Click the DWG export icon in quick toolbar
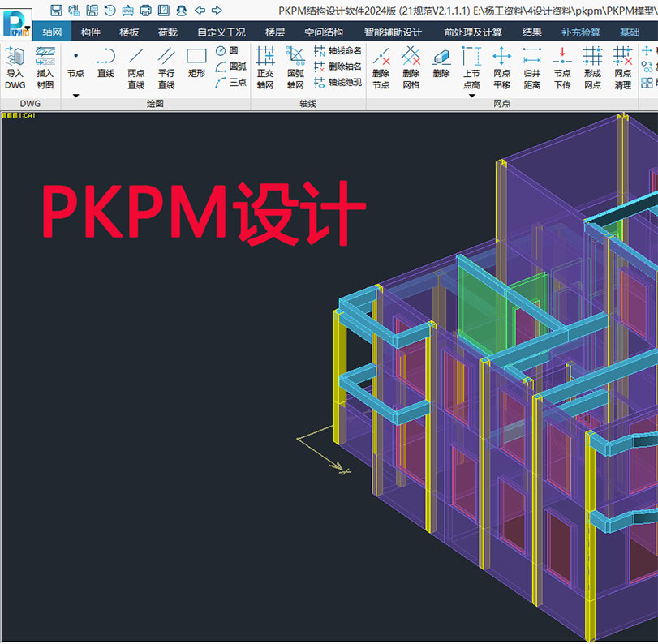658x644 pixels. (x=127, y=10)
